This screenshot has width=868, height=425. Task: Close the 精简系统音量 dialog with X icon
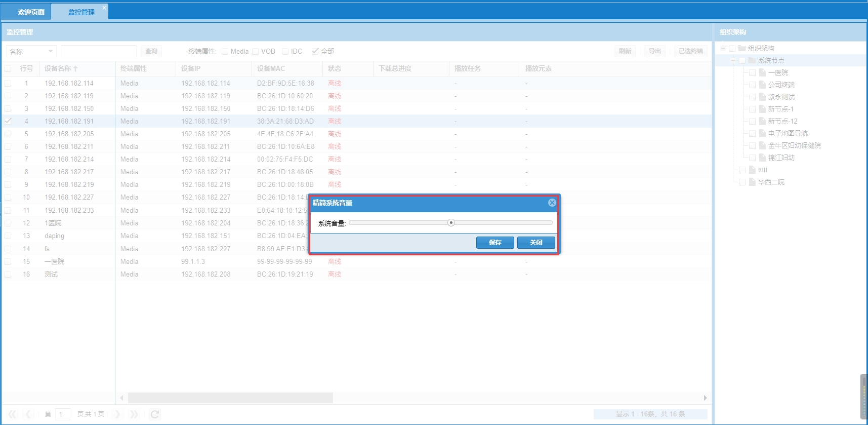(x=552, y=203)
